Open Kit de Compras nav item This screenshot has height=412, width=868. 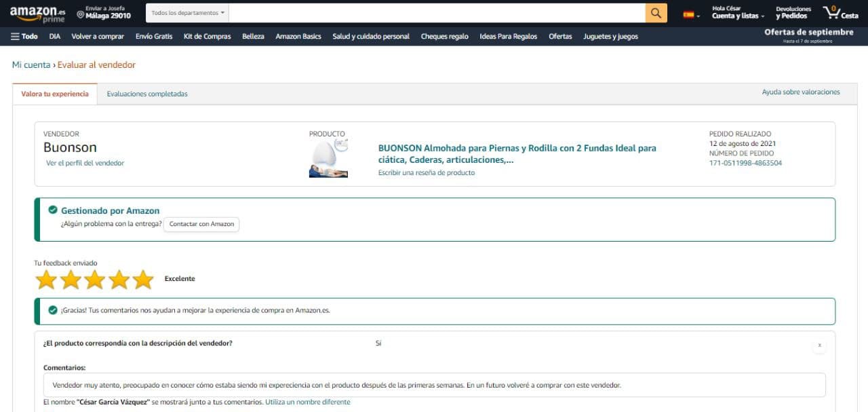click(208, 37)
